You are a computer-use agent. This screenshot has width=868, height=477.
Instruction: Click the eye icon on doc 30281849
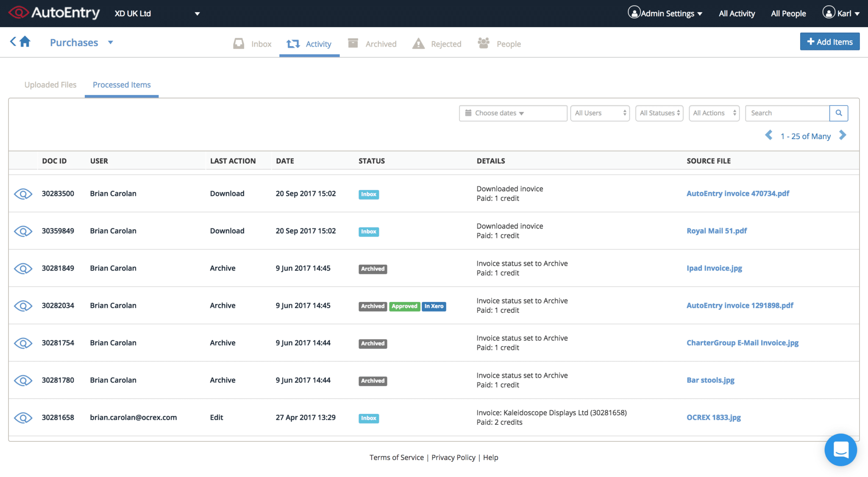tap(23, 268)
